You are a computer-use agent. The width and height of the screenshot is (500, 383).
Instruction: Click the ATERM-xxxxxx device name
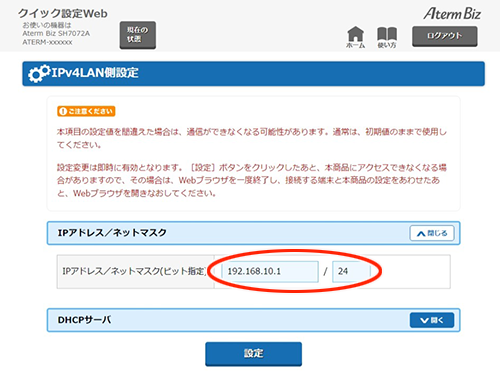pyautogui.click(x=47, y=42)
